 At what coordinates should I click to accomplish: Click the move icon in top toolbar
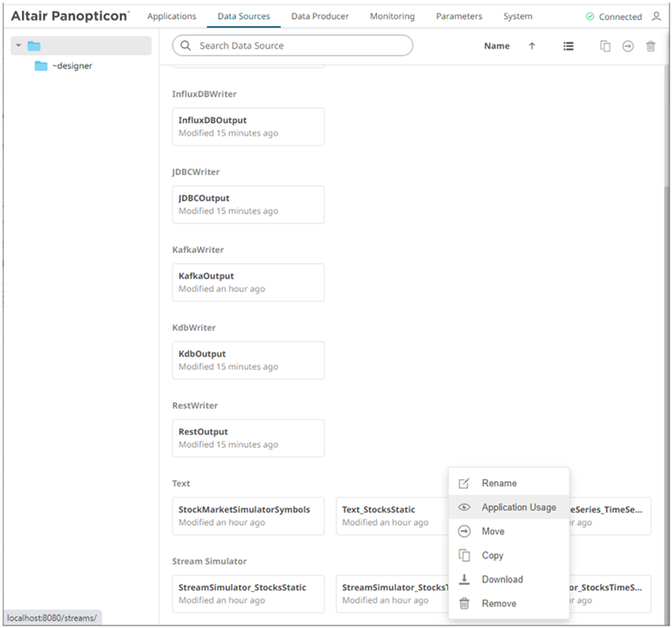(x=627, y=46)
